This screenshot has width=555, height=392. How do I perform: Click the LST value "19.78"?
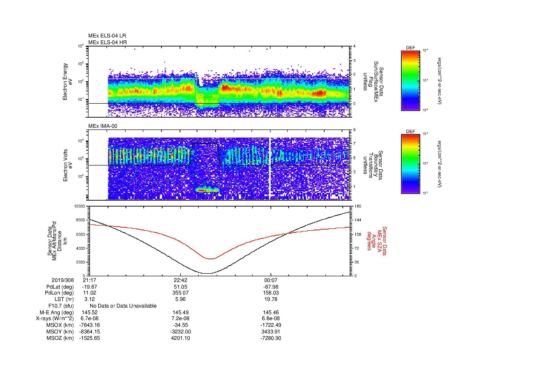271,299
